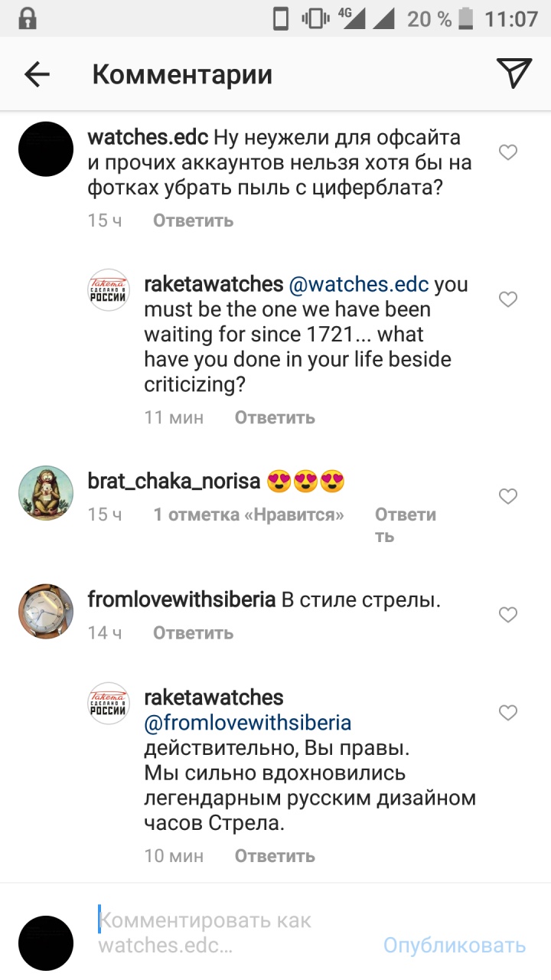This screenshot has width=551, height=980.
Task: View likes on brat_chaka_norisa's comment
Action: point(249,515)
